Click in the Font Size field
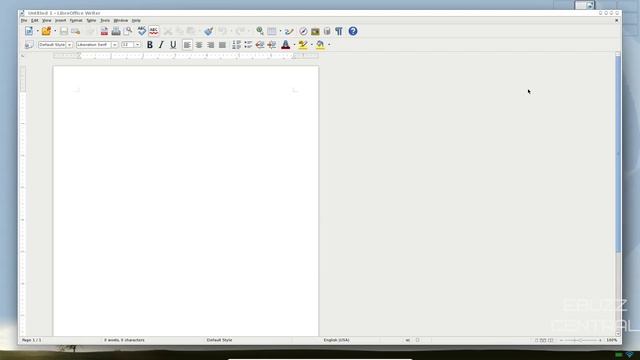This screenshot has height=360, width=640. tap(128, 45)
